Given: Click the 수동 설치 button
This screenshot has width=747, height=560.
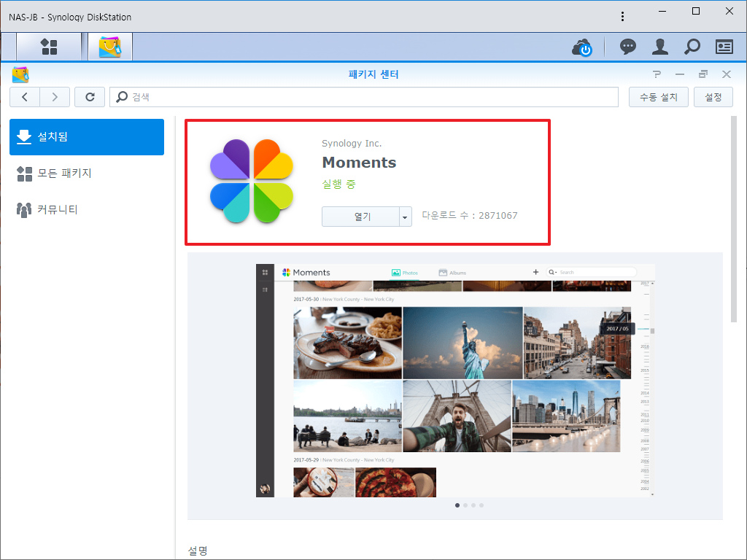Looking at the screenshot, I should pos(659,97).
